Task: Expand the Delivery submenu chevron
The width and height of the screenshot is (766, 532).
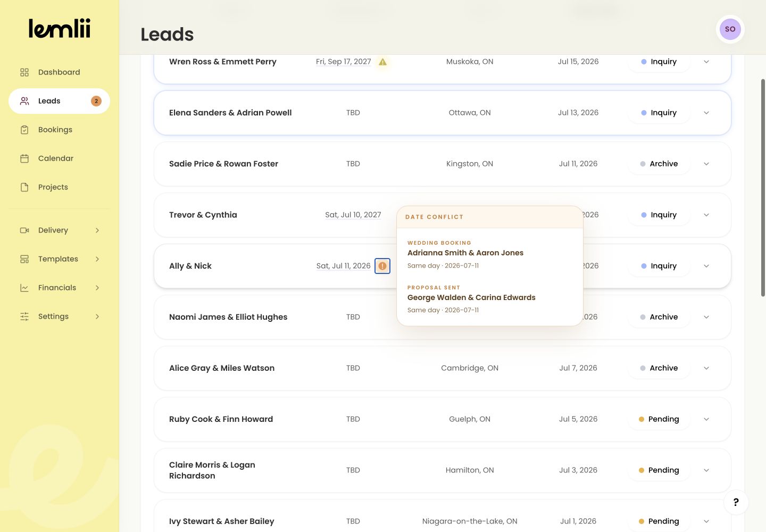Action: tap(97, 230)
